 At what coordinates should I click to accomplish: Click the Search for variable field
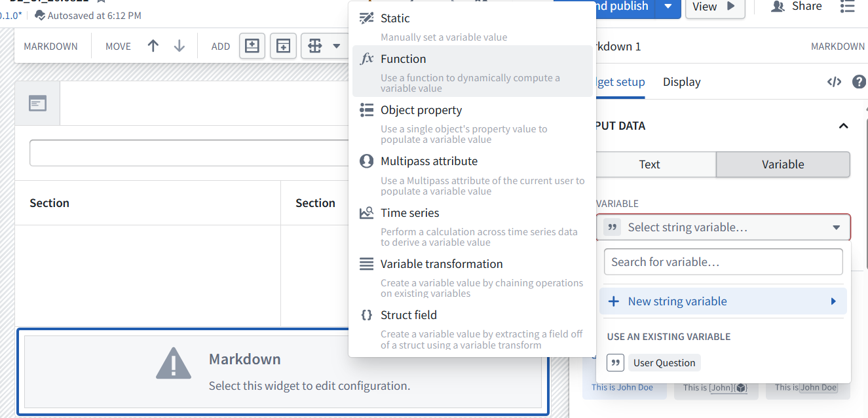[723, 261]
